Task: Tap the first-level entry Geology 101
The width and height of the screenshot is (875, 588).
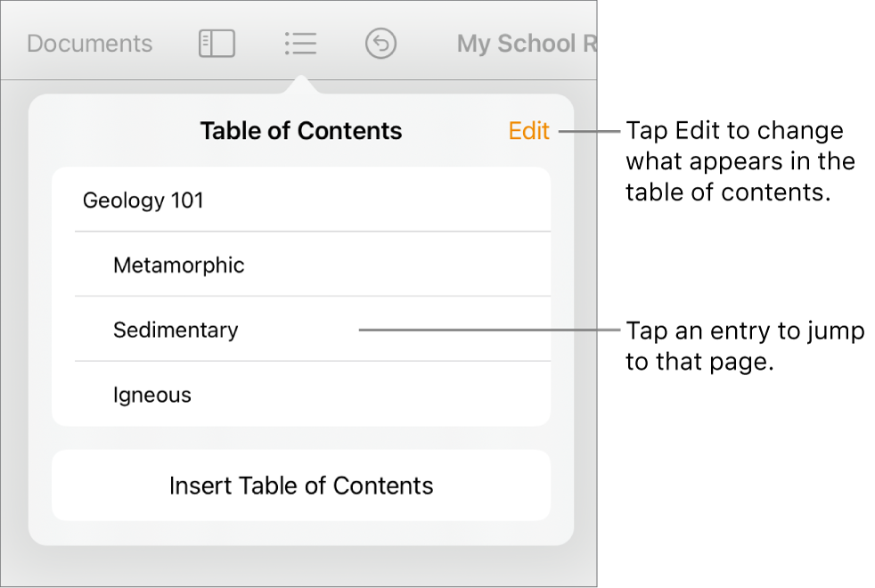Action: [x=143, y=200]
